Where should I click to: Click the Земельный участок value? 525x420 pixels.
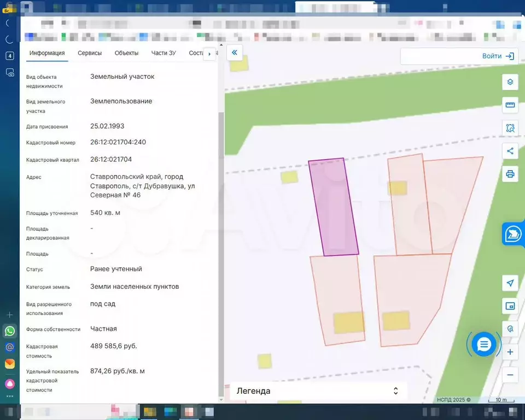pos(122,77)
